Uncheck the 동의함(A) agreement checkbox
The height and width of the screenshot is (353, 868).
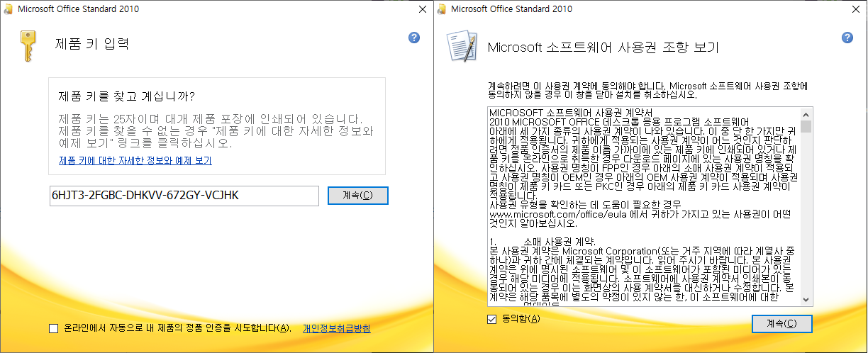click(493, 319)
